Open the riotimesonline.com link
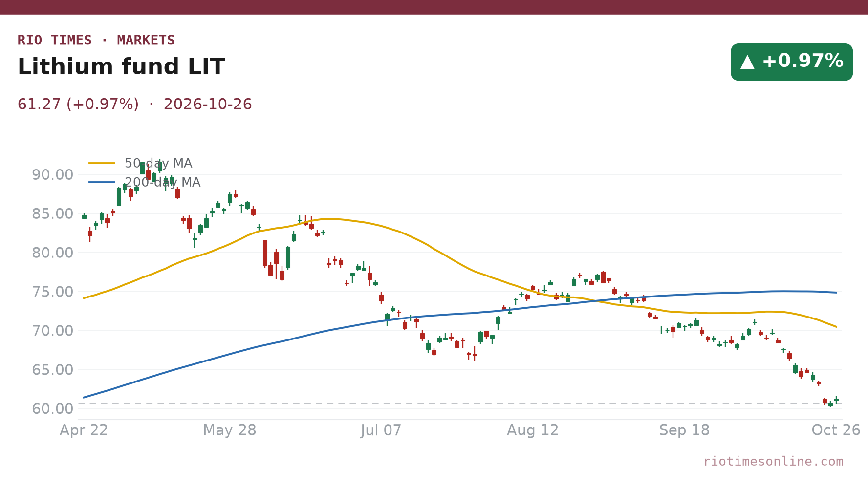This screenshot has width=868, height=488. [x=773, y=461]
